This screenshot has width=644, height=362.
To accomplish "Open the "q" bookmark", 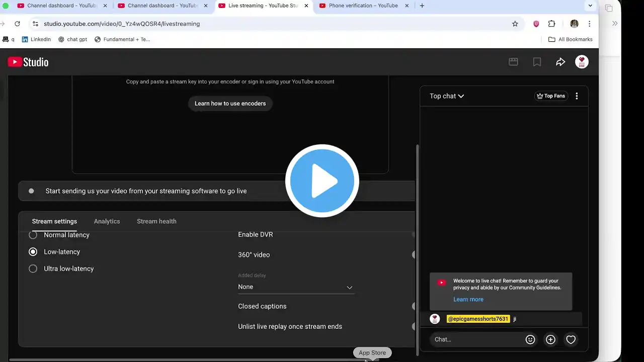I will (x=9, y=39).
